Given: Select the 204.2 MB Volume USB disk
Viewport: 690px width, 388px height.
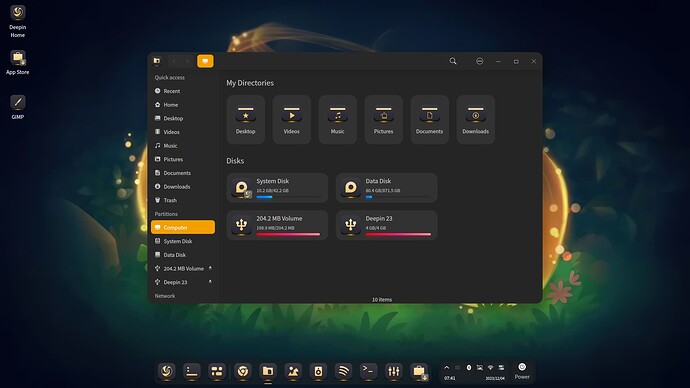Looking at the screenshot, I should (x=277, y=225).
